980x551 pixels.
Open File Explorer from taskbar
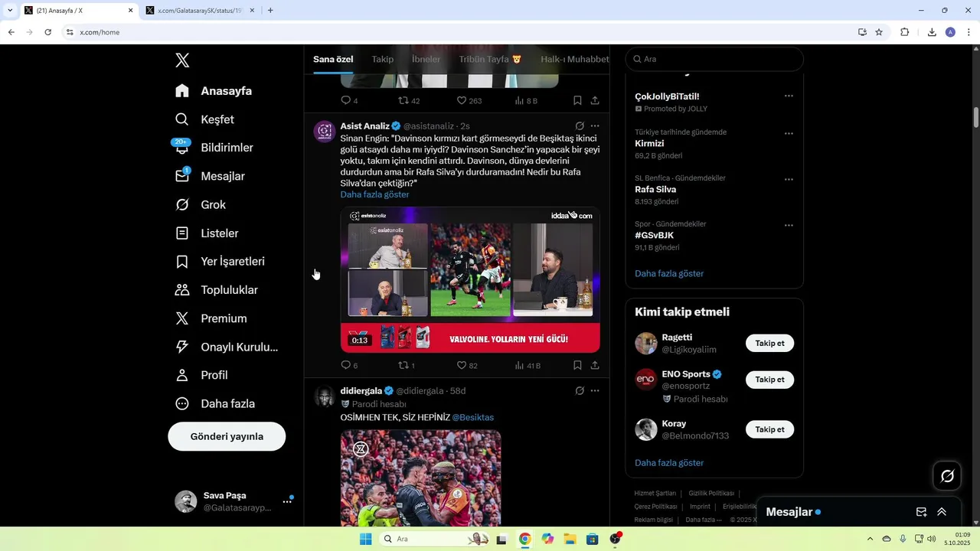[x=570, y=539]
